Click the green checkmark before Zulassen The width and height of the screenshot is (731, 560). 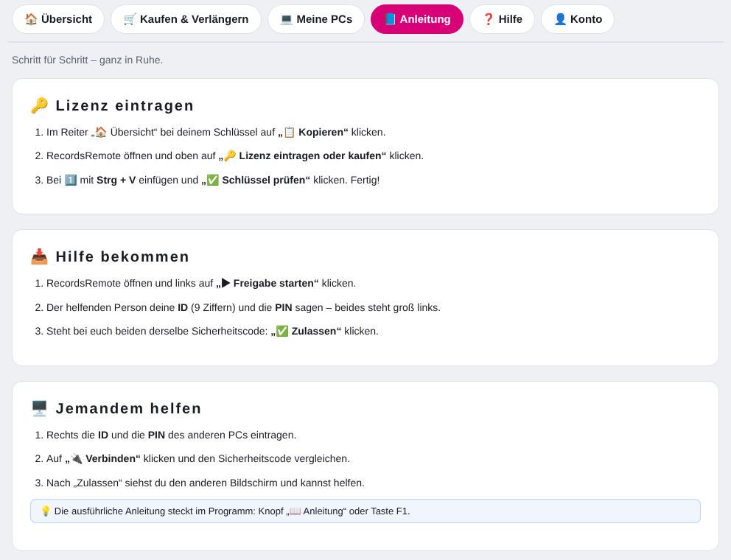click(x=282, y=331)
